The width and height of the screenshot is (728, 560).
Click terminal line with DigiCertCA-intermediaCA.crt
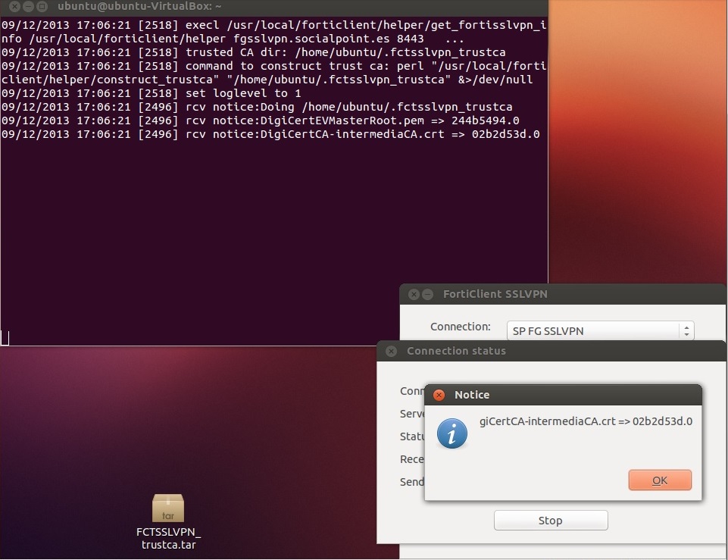[270, 134]
